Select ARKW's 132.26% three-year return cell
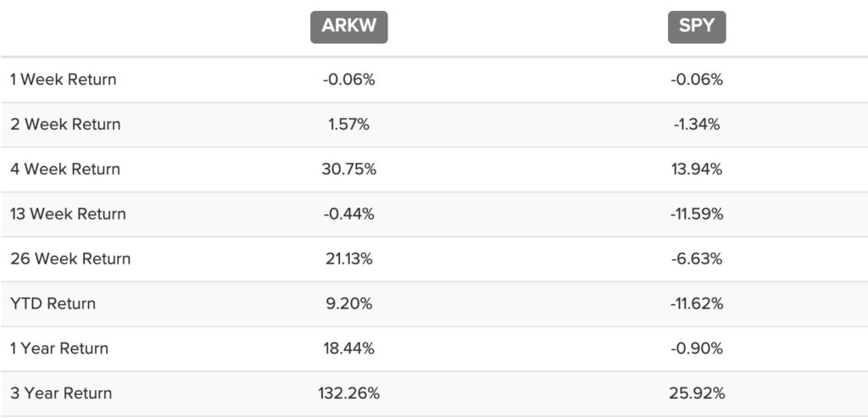868x418 pixels. (x=348, y=393)
